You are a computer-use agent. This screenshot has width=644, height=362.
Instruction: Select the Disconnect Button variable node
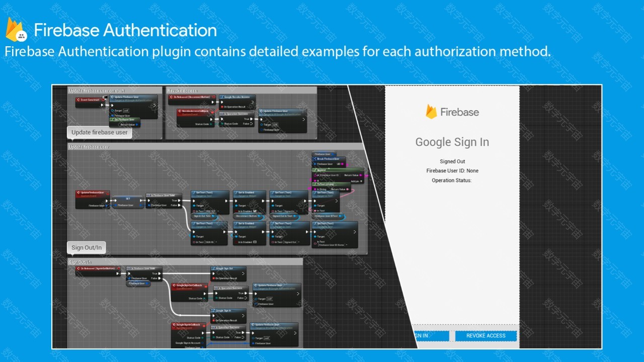pos(249,217)
